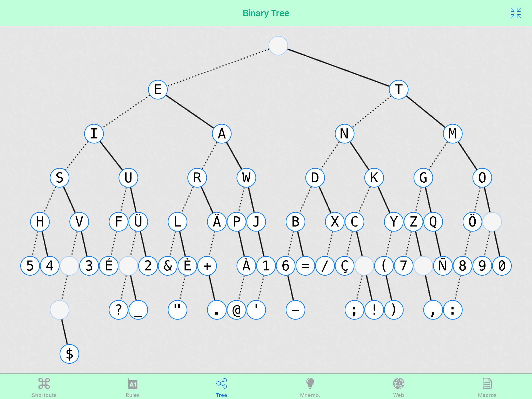
Task: Open the Shortcuts tab
Action: click(44, 387)
